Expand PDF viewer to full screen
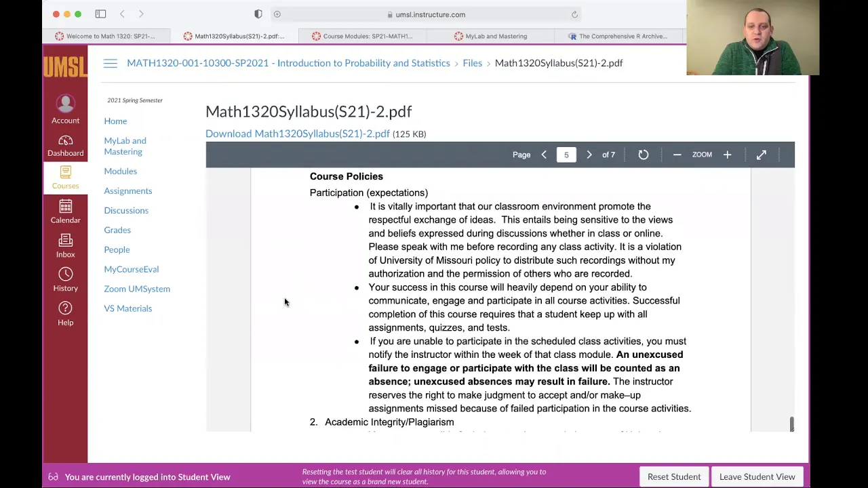 pyautogui.click(x=761, y=155)
